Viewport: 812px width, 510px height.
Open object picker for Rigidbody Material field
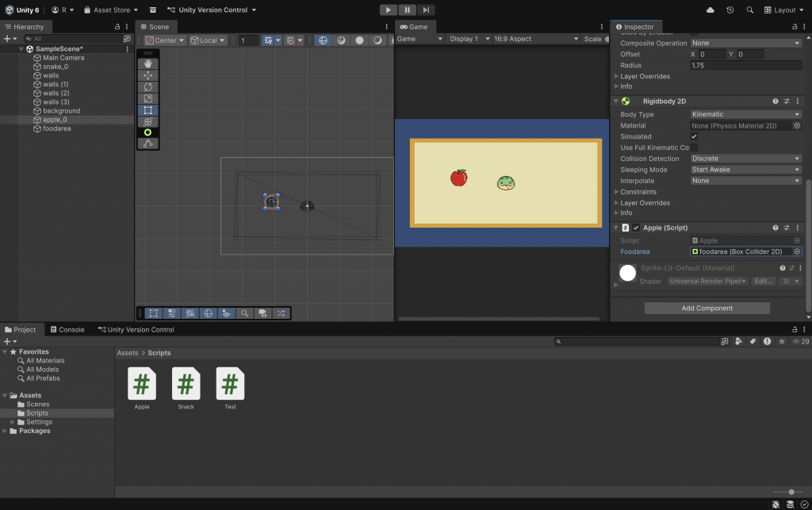tap(797, 126)
